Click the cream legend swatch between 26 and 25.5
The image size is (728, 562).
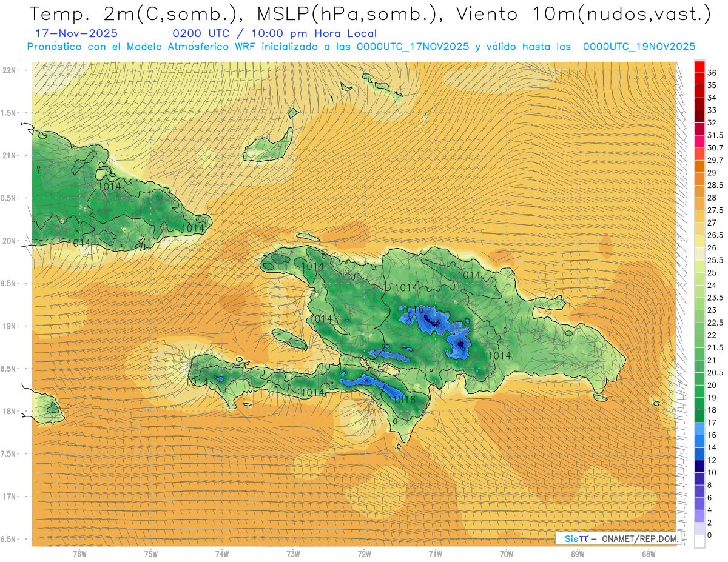[699, 254]
